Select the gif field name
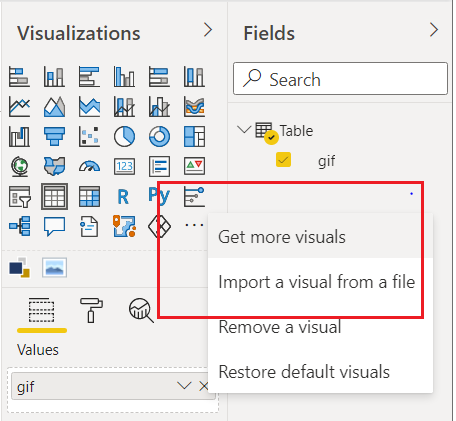Viewport: 456px width, 421px height. point(326,161)
